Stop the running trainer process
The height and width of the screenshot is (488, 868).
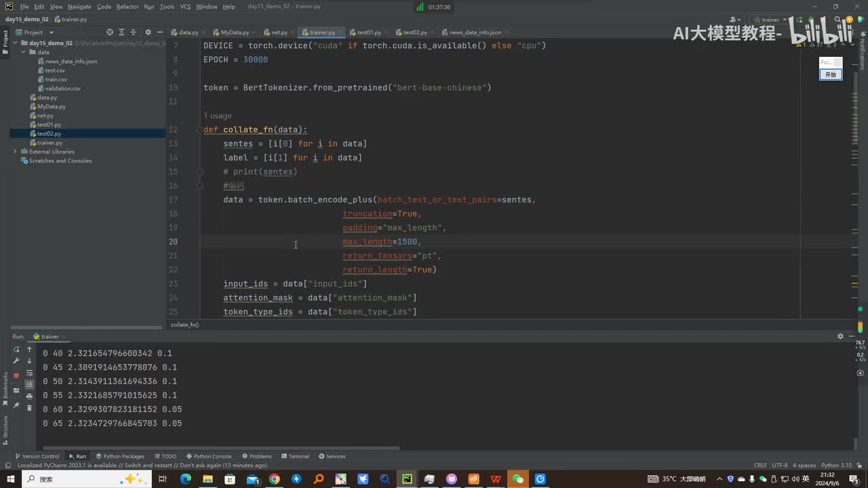16,374
